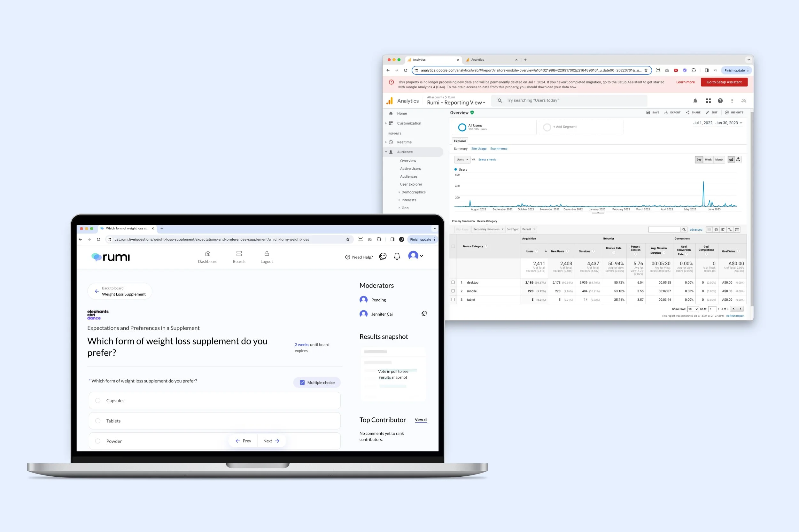This screenshot has width=799, height=532.
Task: Click the Try searching Users today field
Action: point(570,100)
